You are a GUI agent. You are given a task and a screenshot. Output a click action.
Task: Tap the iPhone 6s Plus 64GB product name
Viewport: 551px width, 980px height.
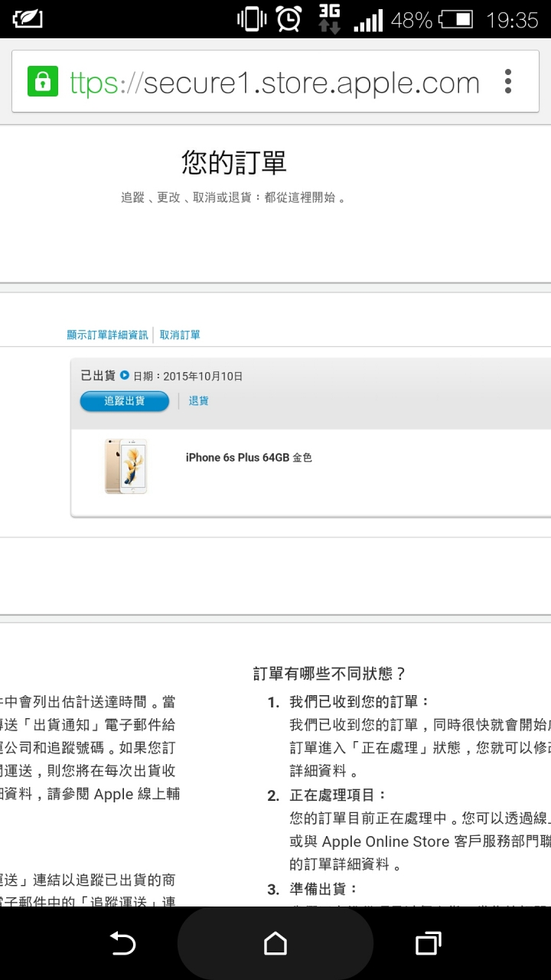coord(249,457)
